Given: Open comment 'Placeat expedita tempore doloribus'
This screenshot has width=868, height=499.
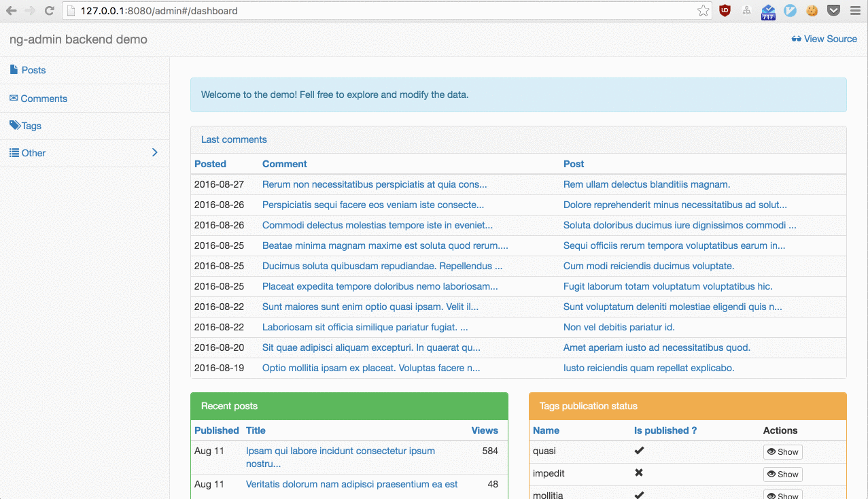Looking at the screenshot, I should pyautogui.click(x=380, y=286).
